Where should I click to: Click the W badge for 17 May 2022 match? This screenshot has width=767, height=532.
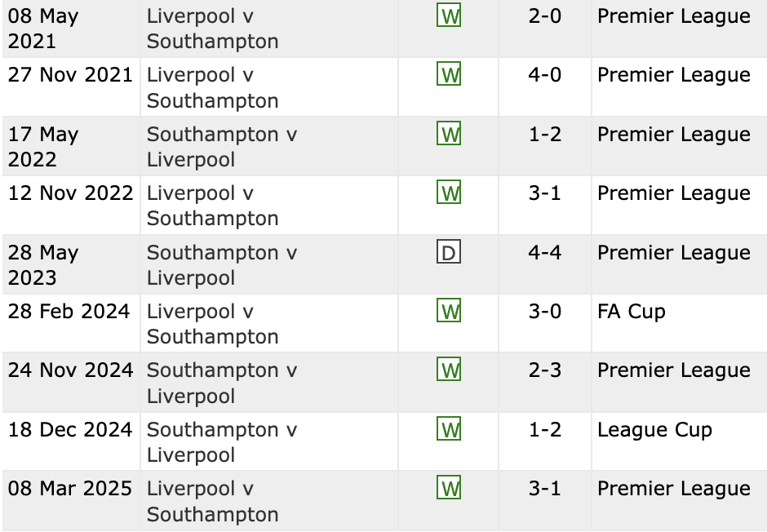pos(449,135)
